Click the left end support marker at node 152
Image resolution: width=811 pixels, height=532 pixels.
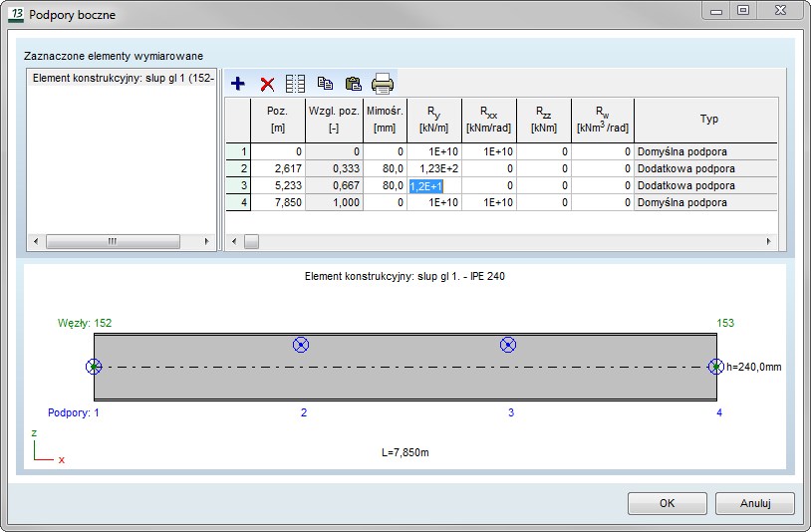click(94, 367)
